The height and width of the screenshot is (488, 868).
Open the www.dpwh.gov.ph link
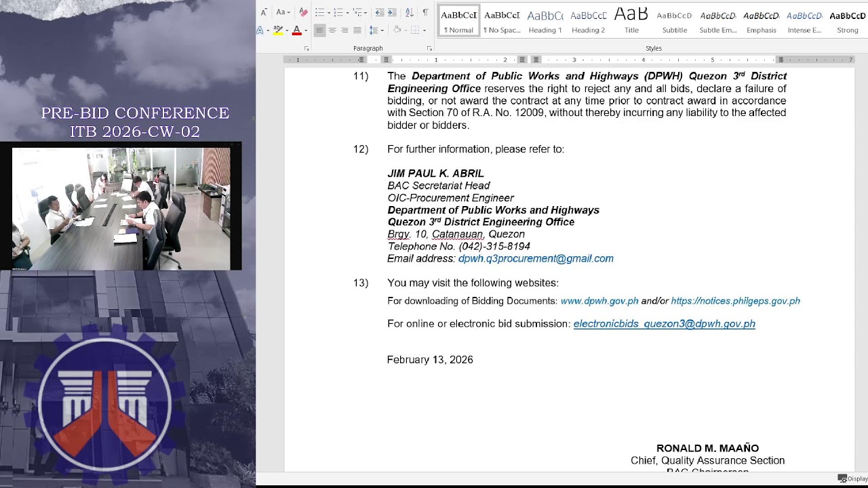pyautogui.click(x=599, y=301)
